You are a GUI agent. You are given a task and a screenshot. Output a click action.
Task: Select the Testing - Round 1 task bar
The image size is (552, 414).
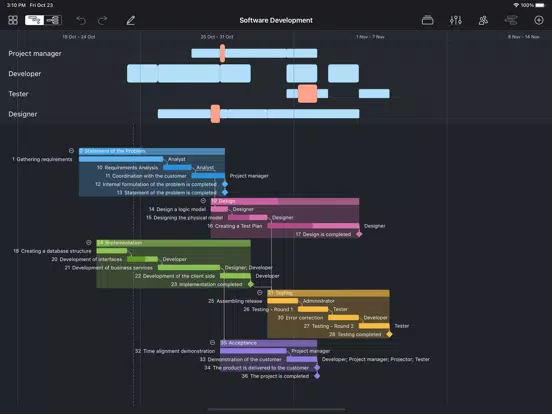(313, 309)
